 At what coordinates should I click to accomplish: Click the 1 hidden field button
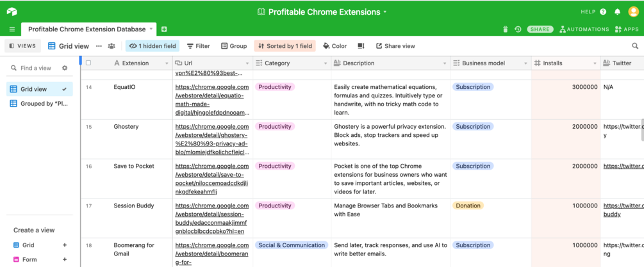153,46
